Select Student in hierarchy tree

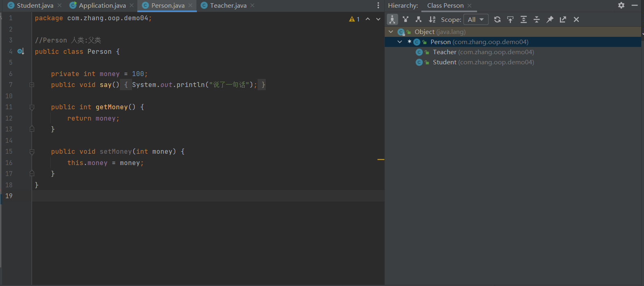(483, 62)
